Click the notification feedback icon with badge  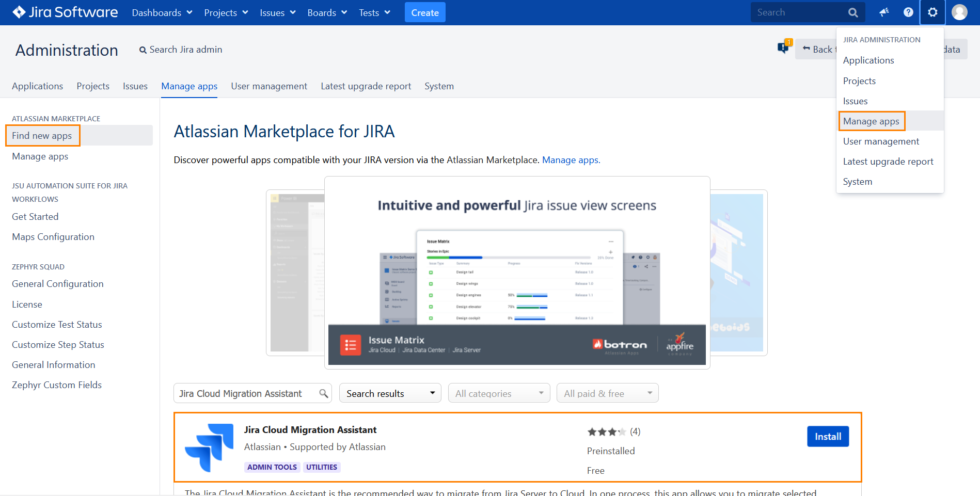pos(784,47)
